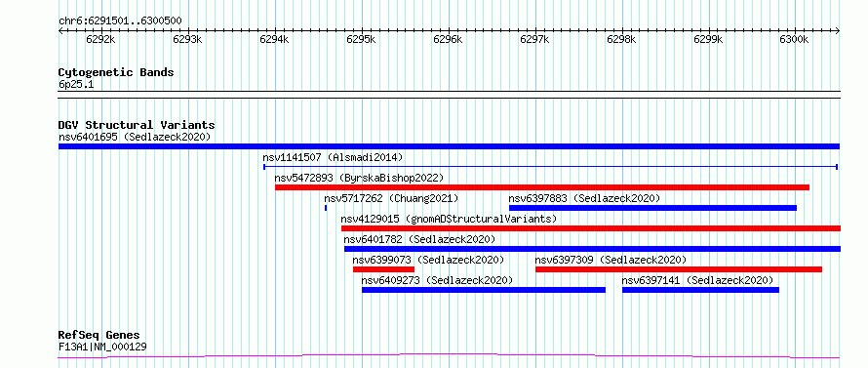868x368 pixels.
Task: Click the nsv6399073 short red bar
Action: [x=383, y=269]
